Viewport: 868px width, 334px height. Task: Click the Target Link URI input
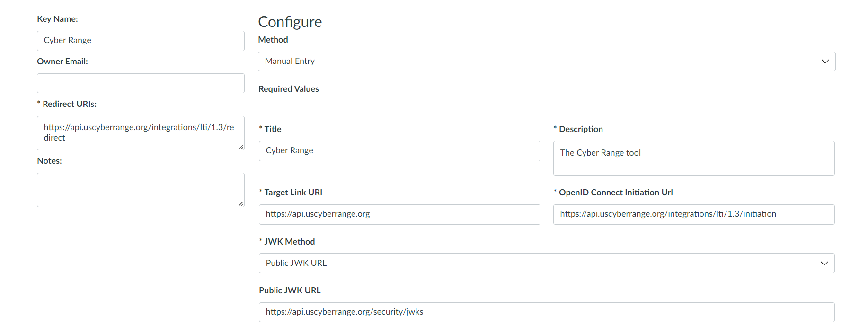click(x=399, y=214)
